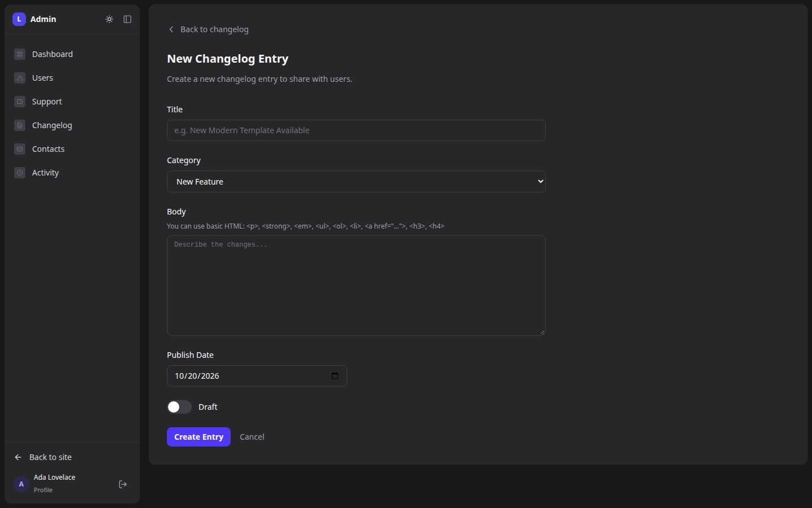Click the purple L logo icon
Image resolution: width=812 pixels, height=508 pixels.
pos(19,19)
